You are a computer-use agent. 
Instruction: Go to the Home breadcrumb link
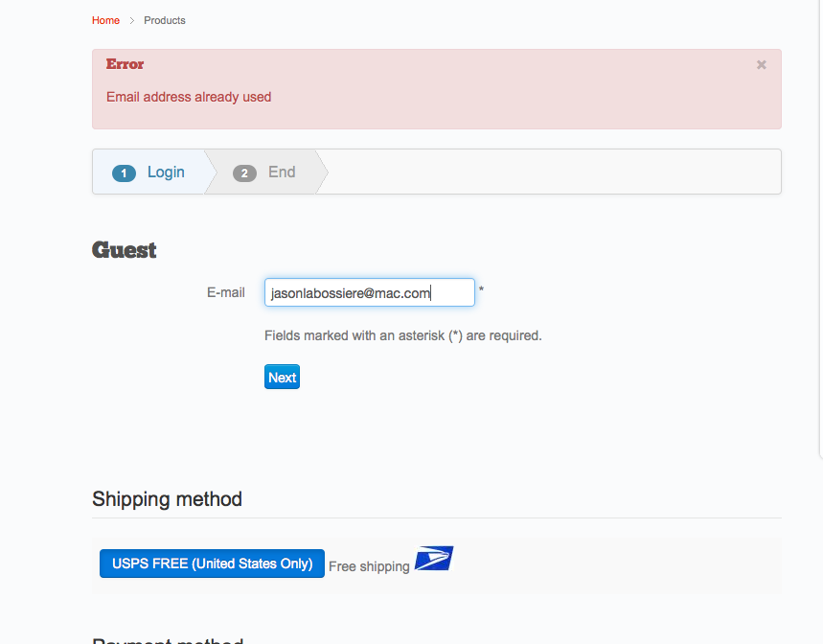106,20
